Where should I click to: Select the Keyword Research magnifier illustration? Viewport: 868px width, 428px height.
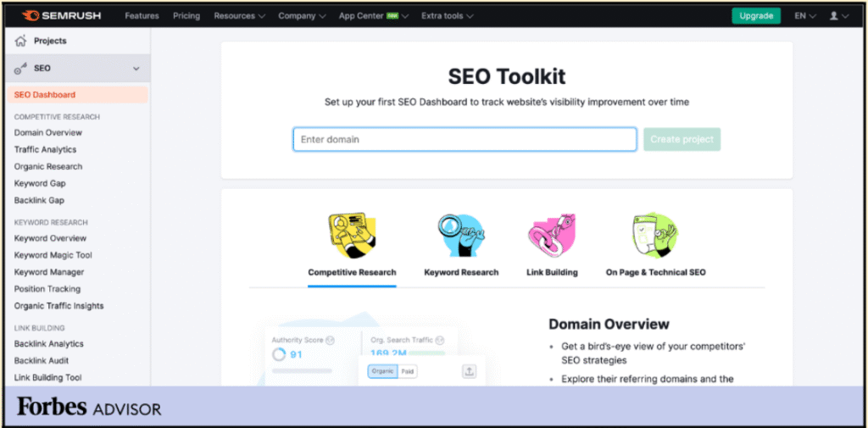[x=461, y=236]
